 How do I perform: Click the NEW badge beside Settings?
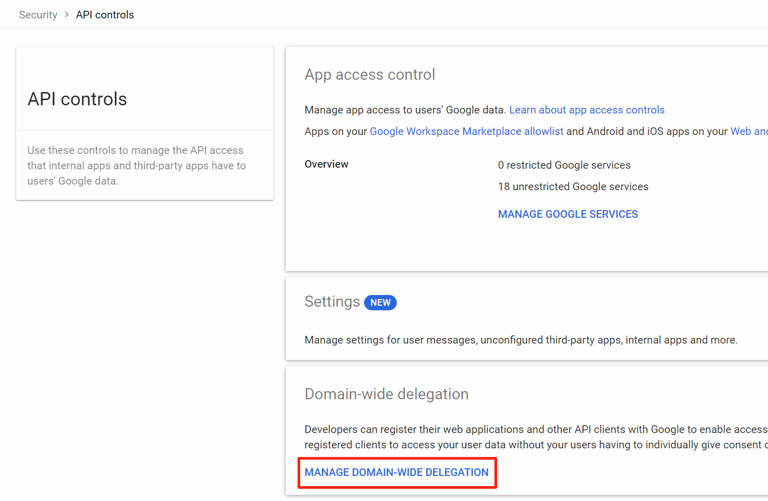(380, 303)
